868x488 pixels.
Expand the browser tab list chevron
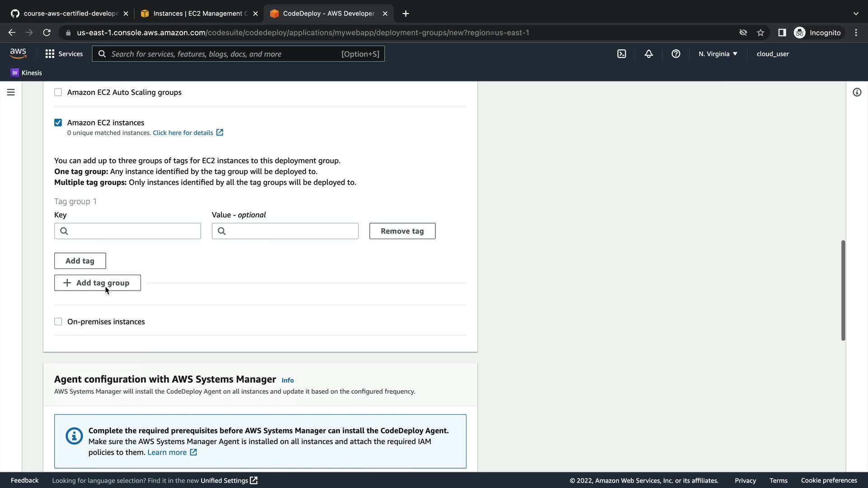(855, 14)
